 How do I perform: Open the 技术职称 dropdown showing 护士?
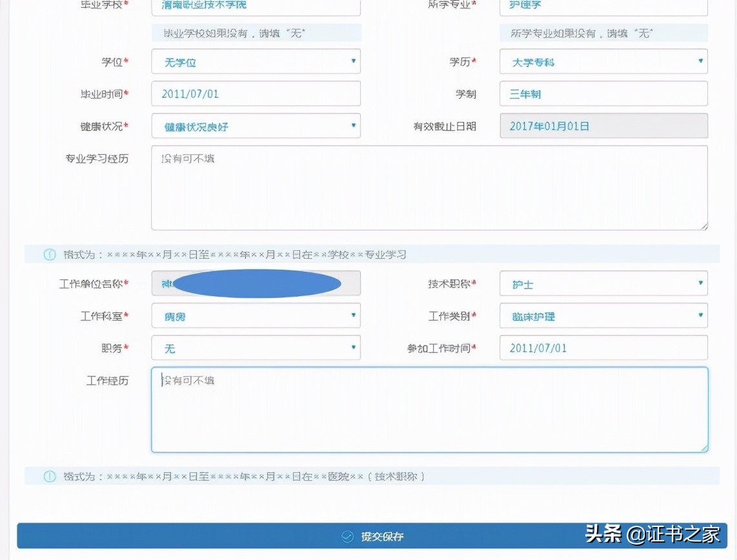click(603, 283)
